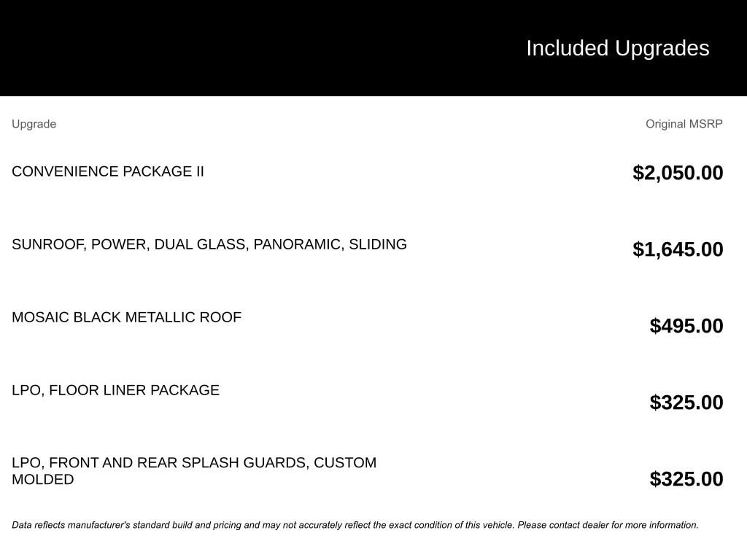Select the MOSAIC BLACK METALLIC ROOF upgrade
This screenshot has height=560, width=747.
point(126,317)
